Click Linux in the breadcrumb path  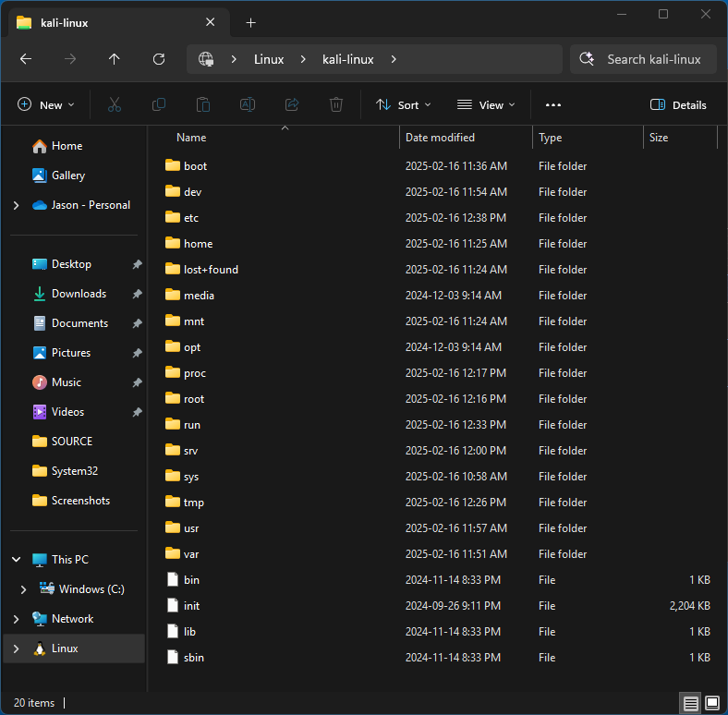tap(269, 59)
